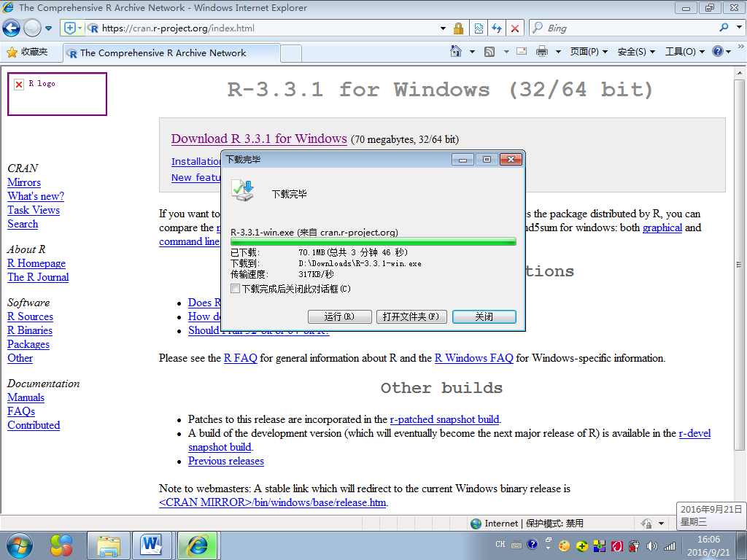Click the CH language indicator

[500, 544]
